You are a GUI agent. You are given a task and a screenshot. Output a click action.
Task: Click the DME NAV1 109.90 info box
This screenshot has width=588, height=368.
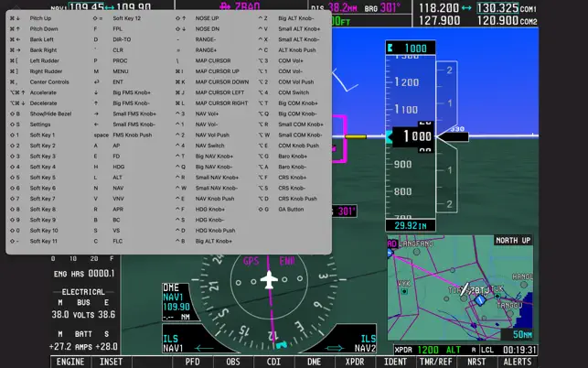tap(176, 302)
